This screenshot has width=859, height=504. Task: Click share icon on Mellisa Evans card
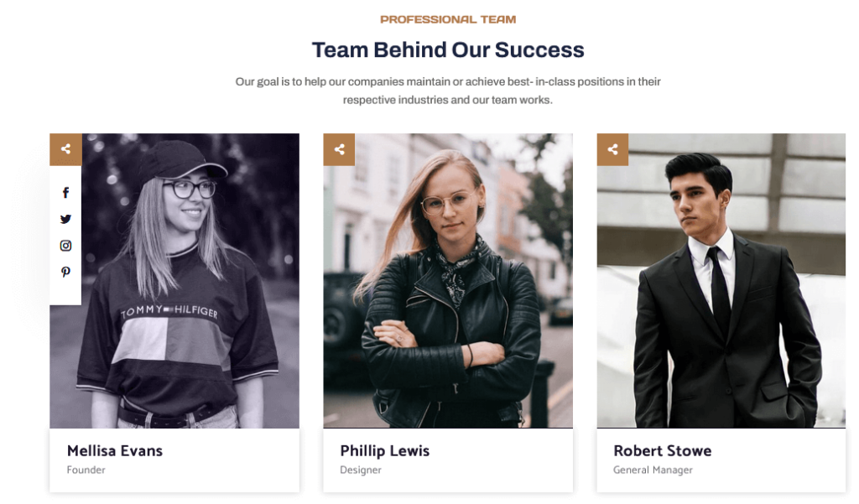[x=65, y=149]
